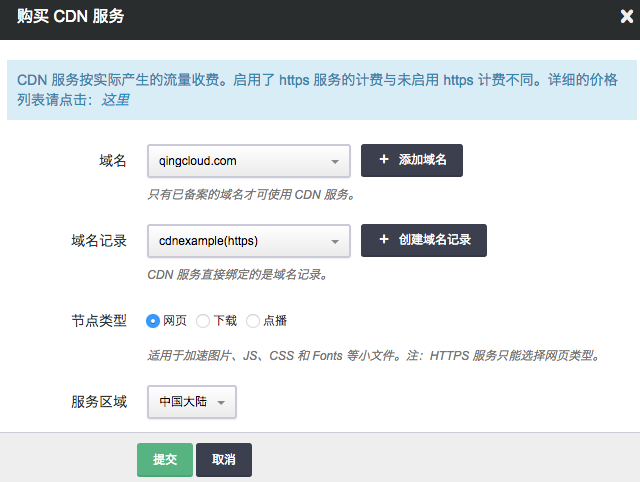The image size is (640, 482).
Task: Expand the cdnexample(https) record dropdown arrow
Action: pyautogui.click(x=334, y=240)
